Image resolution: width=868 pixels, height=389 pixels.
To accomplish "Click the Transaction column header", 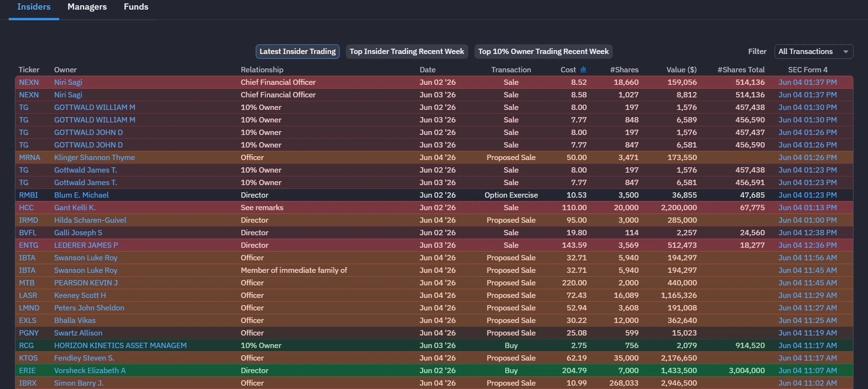I will [511, 70].
